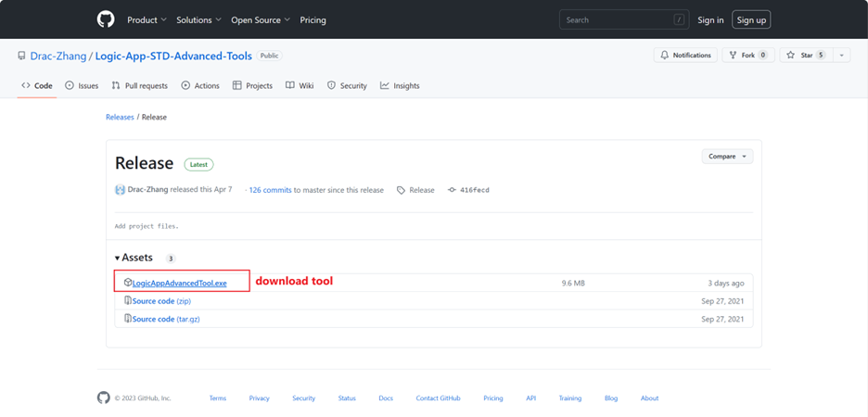Switch to the Pull requests tab
Viewport: 868px width, 417px height.
click(139, 86)
